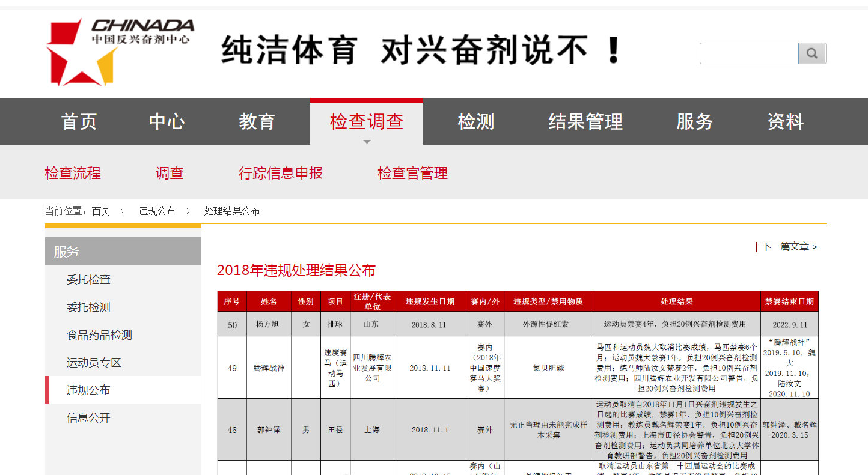This screenshot has height=475, width=868.
Task: Click the 山东 cell in row 50
Action: (372, 324)
